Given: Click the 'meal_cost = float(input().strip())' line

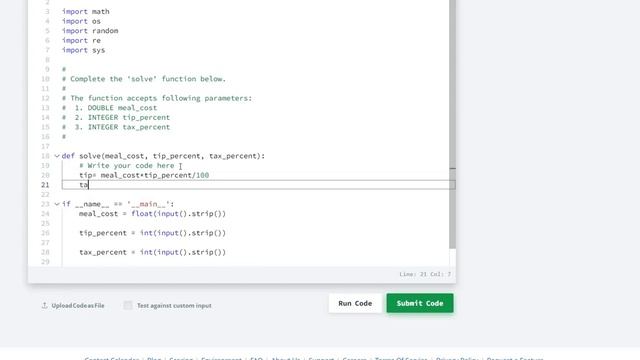Looking at the screenshot, I should click(152, 214).
